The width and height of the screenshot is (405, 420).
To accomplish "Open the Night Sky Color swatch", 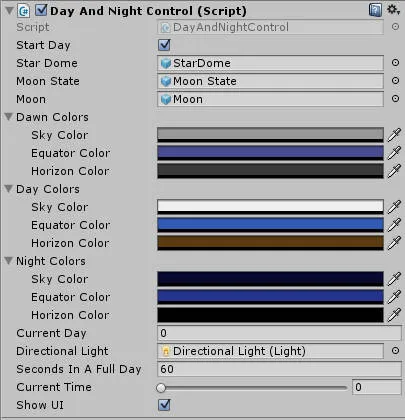I will pyautogui.click(x=270, y=279).
